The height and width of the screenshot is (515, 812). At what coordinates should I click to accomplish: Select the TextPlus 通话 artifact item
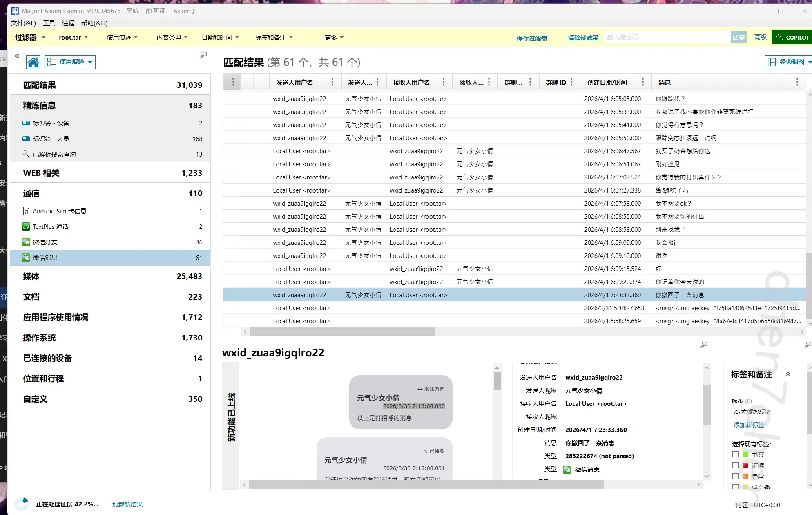pos(50,226)
